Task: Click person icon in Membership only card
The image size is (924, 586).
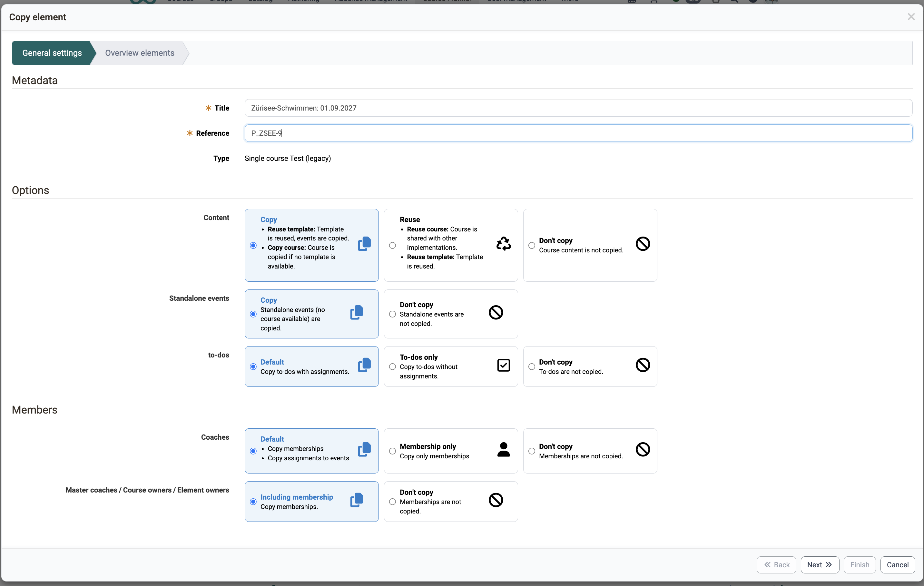Action: pyautogui.click(x=504, y=449)
